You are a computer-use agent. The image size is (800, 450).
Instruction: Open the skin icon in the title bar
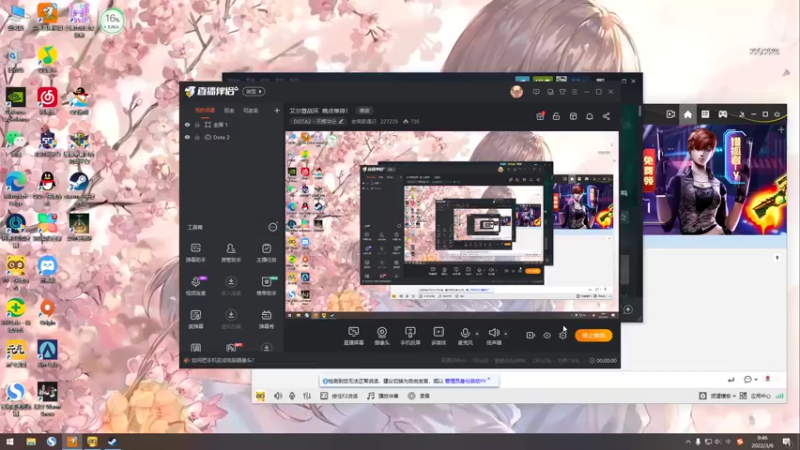562,92
